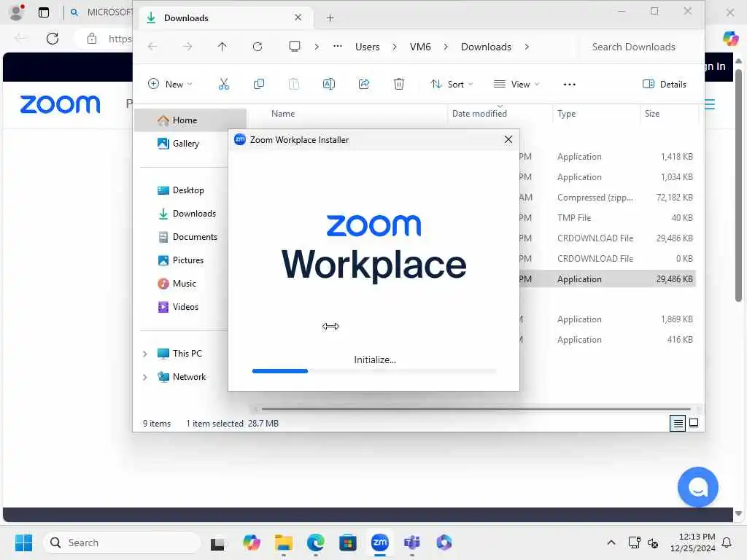Click the Rename icon in Explorer toolbar
This screenshot has height=560, width=747.
[329, 85]
